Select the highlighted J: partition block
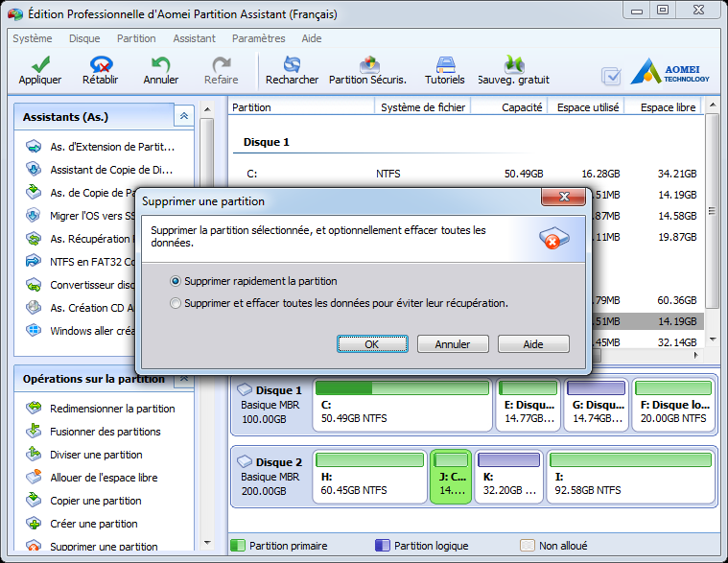The width and height of the screenshot is (728, 563). click(451, 477)
